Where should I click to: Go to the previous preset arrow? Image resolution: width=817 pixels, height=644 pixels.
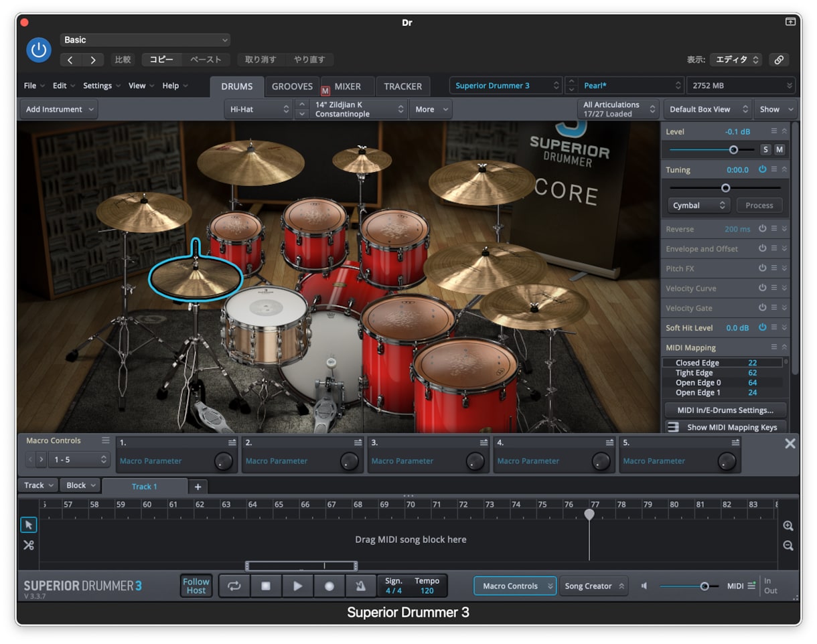(71, 60)
